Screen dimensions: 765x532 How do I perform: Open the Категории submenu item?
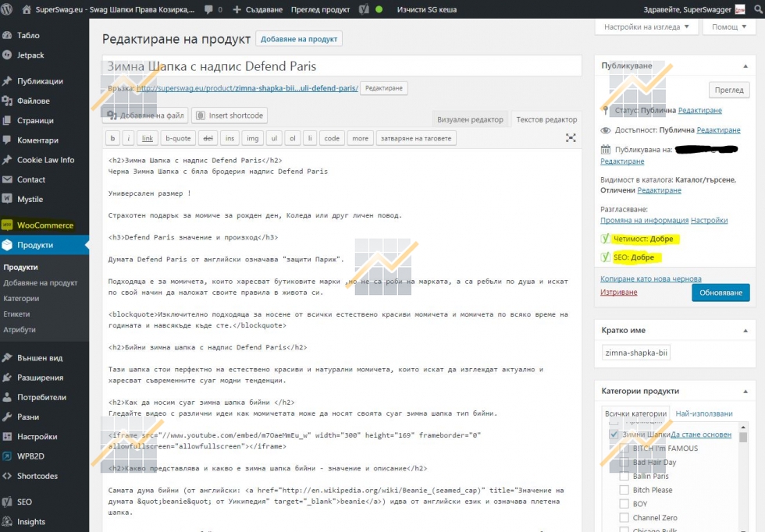pos(21,299)
